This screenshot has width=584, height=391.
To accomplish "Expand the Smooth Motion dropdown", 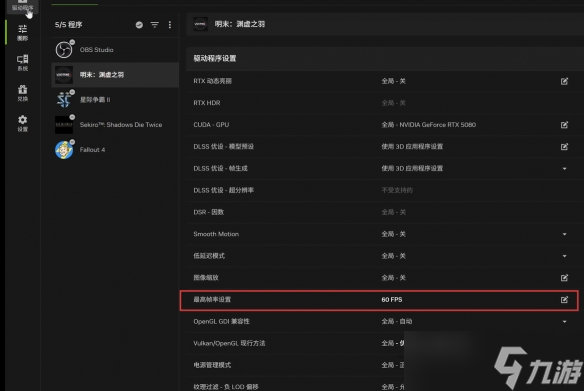I will click(565, 234).
